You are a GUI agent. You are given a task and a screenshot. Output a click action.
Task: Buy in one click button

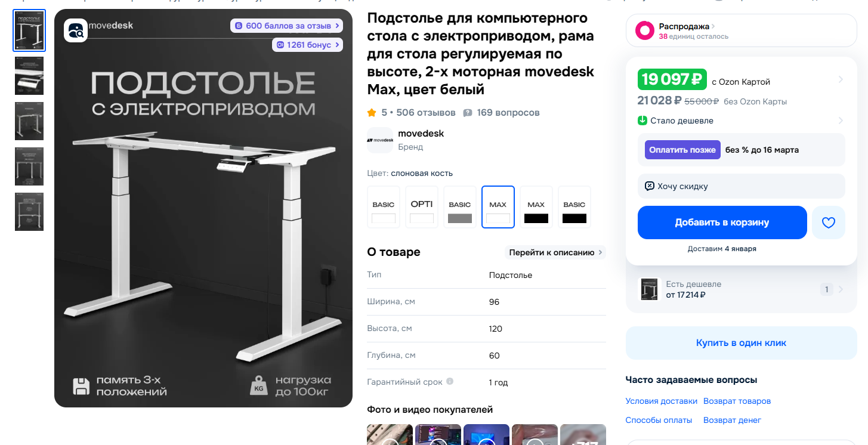741,343
